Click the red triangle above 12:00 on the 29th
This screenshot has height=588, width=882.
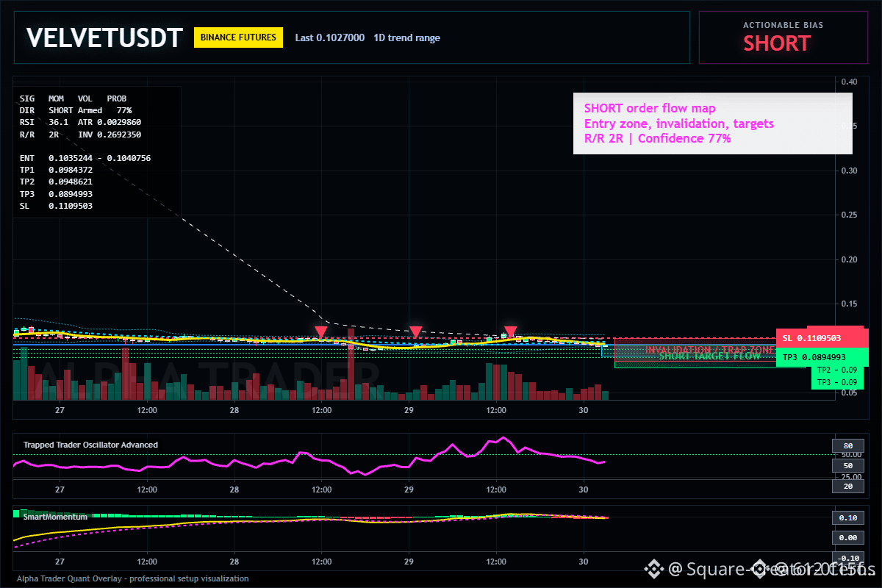click(510, 332)
